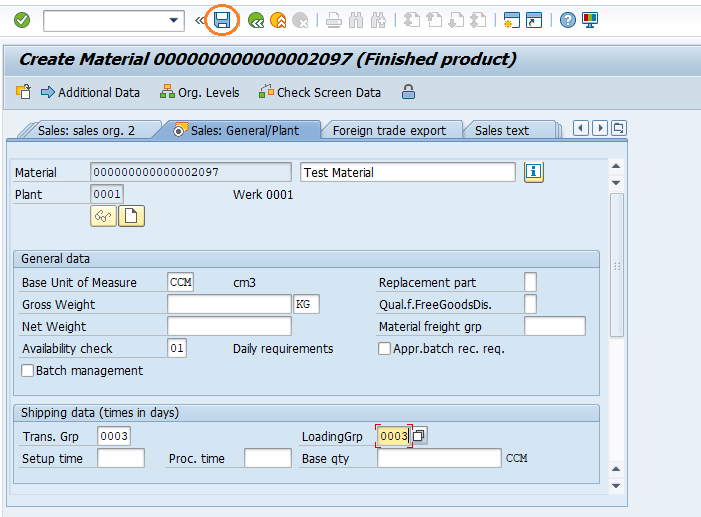Click the scroll down arrow below the top arrow
The width and height of the screenshot is (701, 517).
(616, 182)
